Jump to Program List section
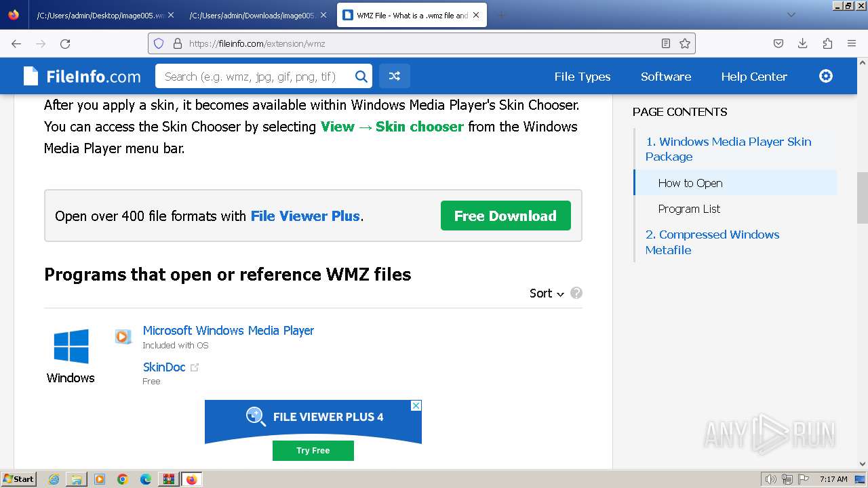The image size is (868, 488). (x=689, y=209)
